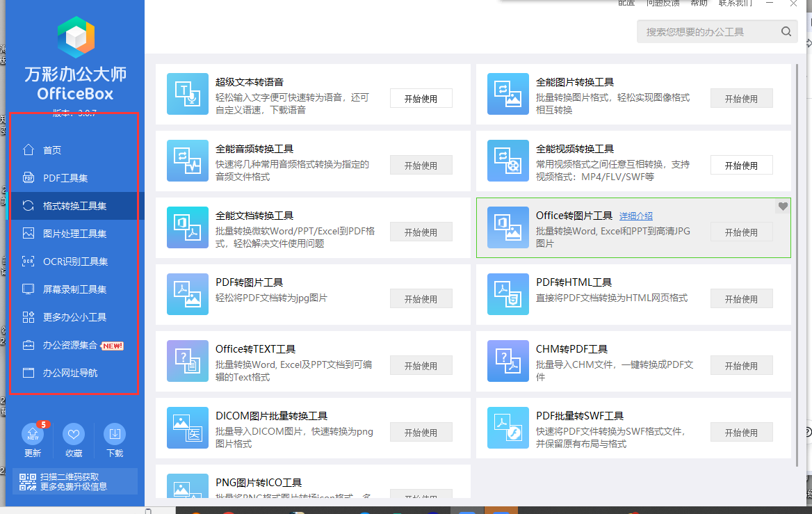Screen dimensions: 812x514
Task: Click 开始使用 for 全能音频转换工具
Action: click(x=421, y=166)
